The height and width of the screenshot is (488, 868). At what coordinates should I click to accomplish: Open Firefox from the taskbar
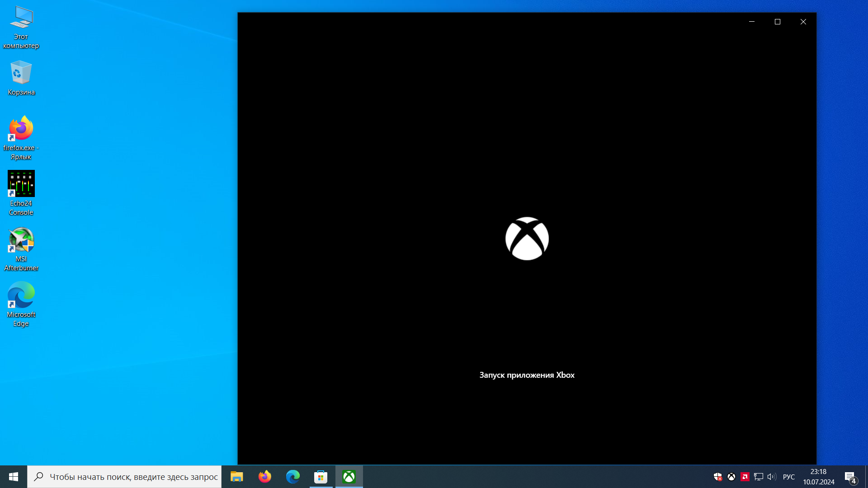pos(264,477)
